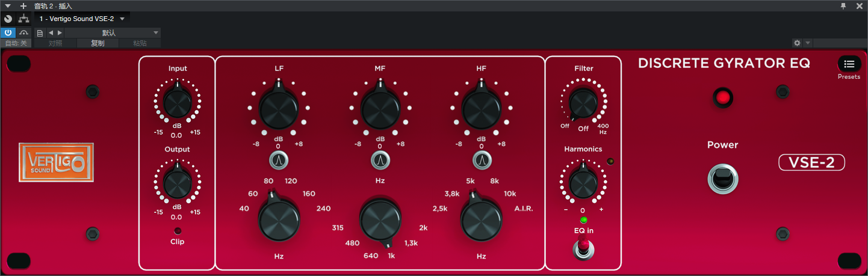This screenshot has width=868, height=276.
Task: Click the Harmonics indicator LED
Action: (x=612, y=162)
